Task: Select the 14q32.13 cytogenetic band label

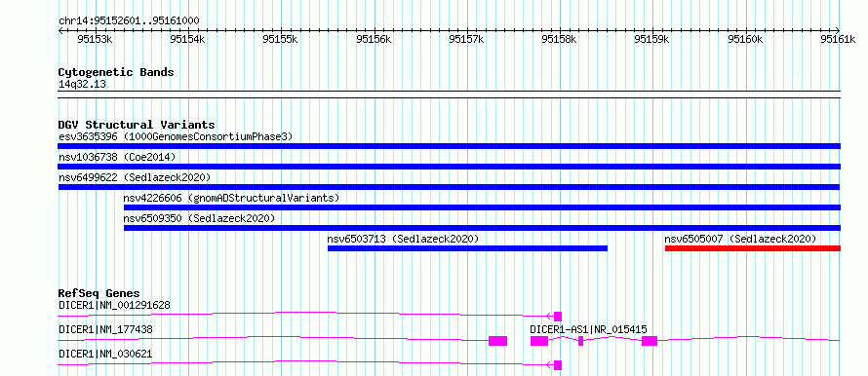Action: click(82, 85)
